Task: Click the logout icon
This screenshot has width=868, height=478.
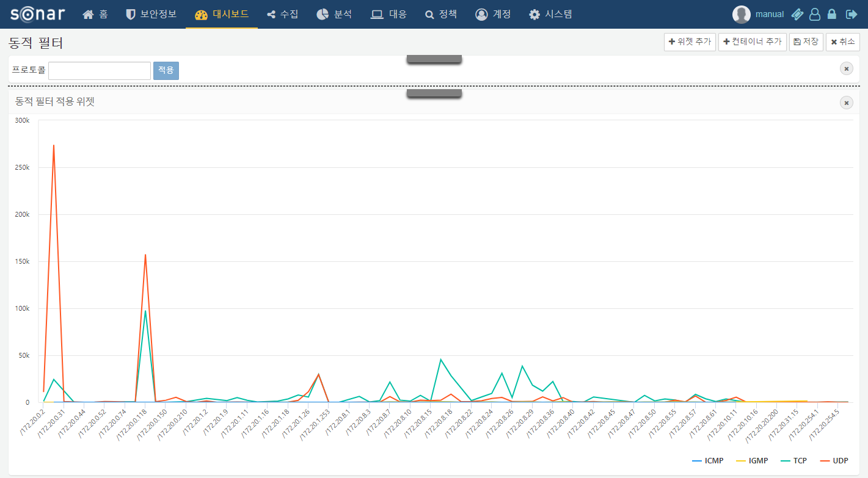Action: [x=852, y=14]
